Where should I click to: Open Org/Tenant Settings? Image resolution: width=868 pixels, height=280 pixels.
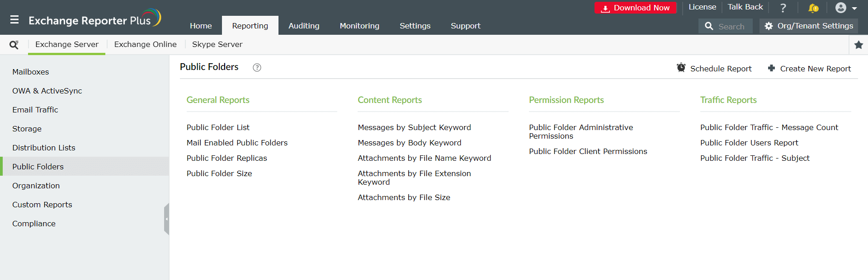coord(809,26)
